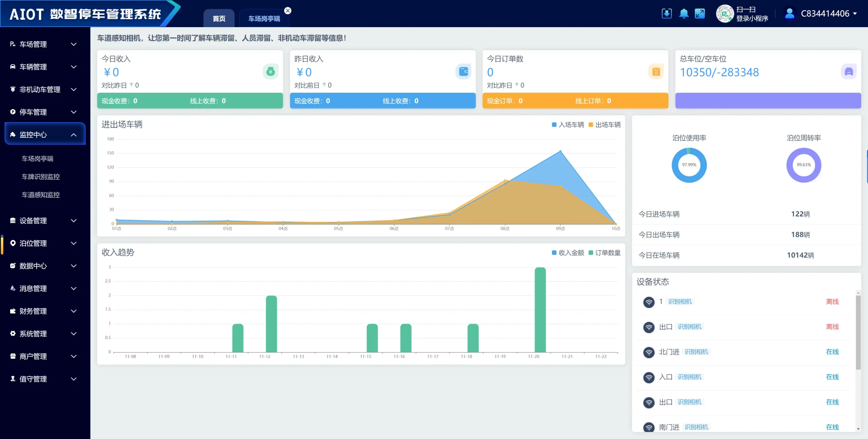Switch to the 首页 tab
The height and width of the screenshot is (439, 868).
coord(219,19)
